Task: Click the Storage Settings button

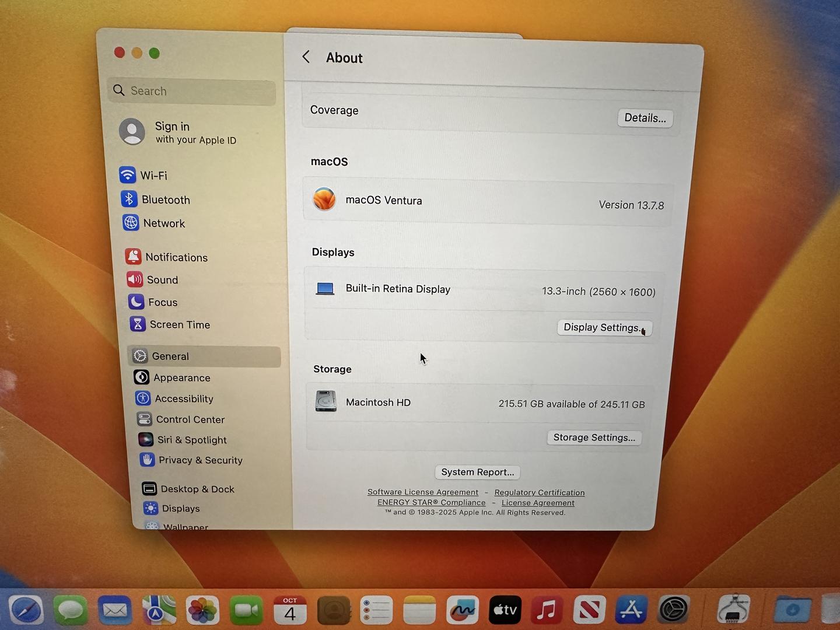Action: pyautogui.click(x=594, y=437)
